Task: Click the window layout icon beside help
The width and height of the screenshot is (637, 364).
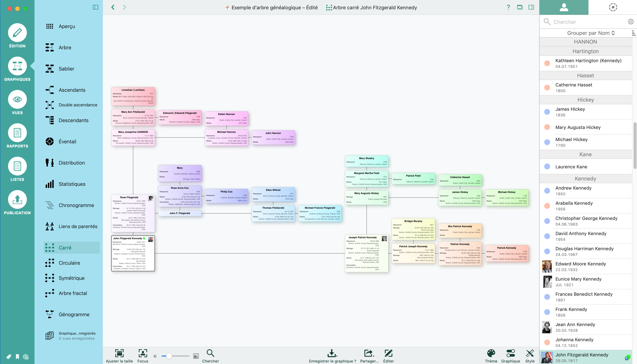Action: pyautogui.click(x=520, y=7)
